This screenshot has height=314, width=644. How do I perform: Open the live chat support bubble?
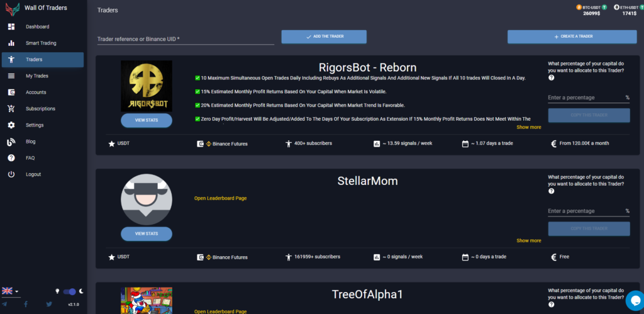point(635,300)
